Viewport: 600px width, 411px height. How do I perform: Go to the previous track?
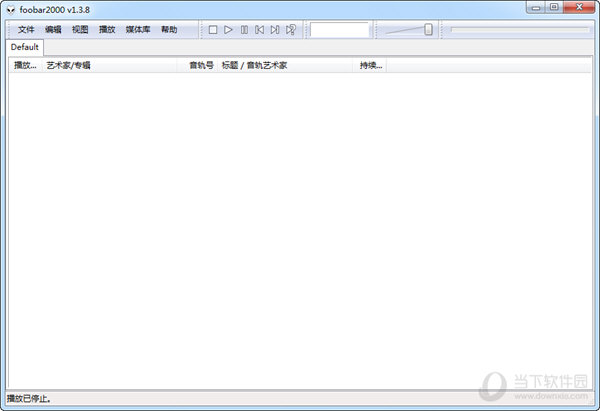pos(259,30)
